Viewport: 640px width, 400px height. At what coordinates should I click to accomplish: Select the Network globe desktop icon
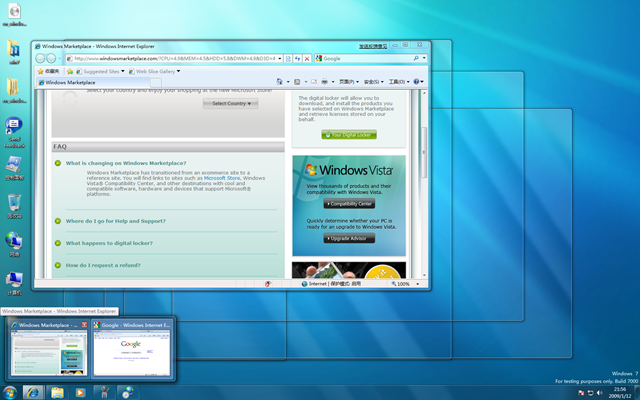tap(14, 244)
